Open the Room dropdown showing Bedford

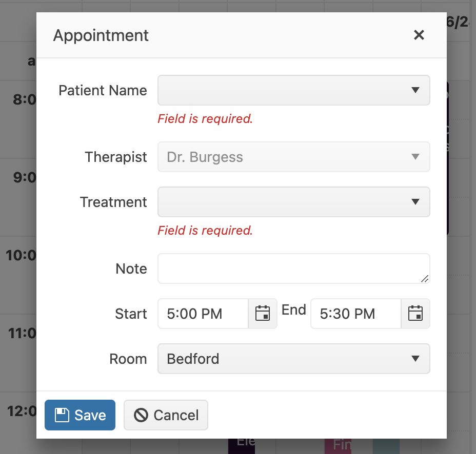tap(293, 359)
